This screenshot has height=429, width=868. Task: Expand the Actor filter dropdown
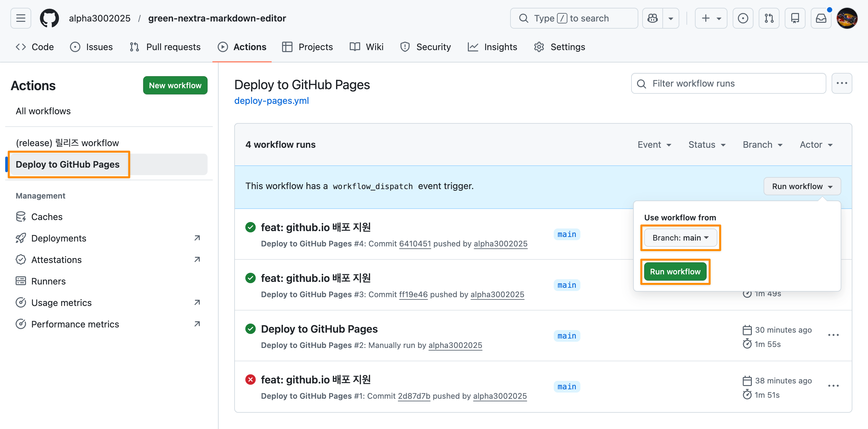coord(816,145)
